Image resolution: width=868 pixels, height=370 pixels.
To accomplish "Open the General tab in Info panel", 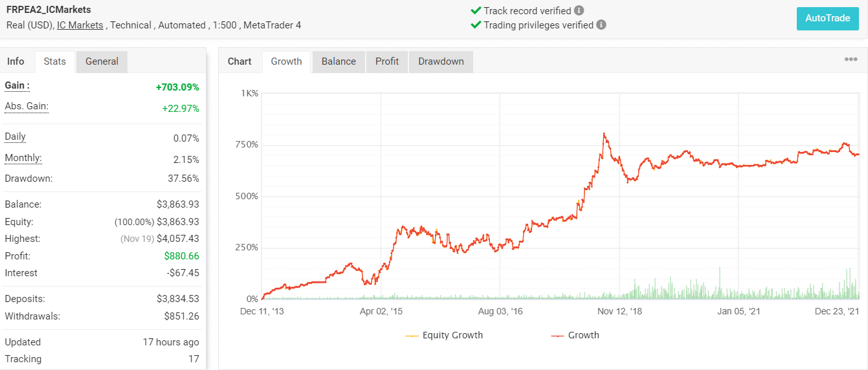I will tap(102, 61).
